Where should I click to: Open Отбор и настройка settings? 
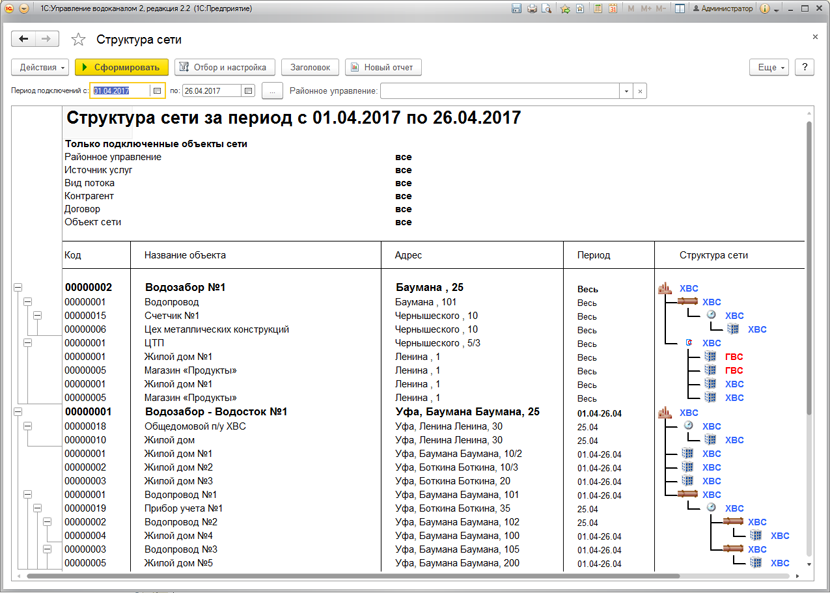pos(225,67)
